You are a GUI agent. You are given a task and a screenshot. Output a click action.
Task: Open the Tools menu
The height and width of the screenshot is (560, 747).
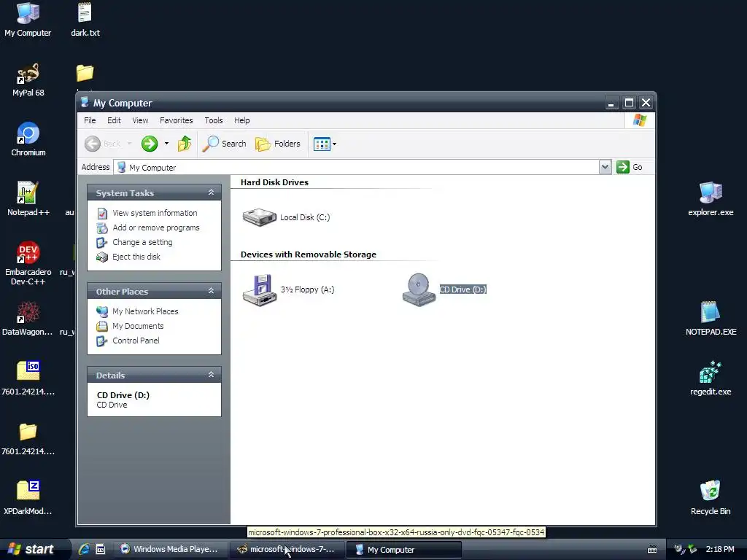click(x=214, y=120)
